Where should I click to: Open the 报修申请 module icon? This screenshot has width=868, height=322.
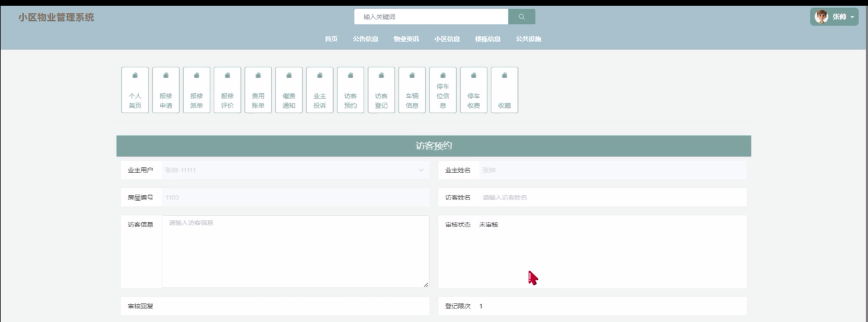tap(166, 90)
